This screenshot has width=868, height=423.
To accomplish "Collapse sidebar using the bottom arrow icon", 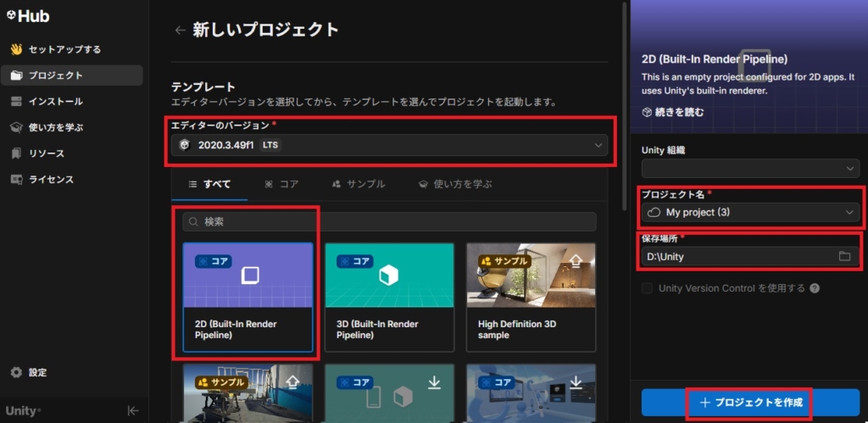I will [132, 410].
